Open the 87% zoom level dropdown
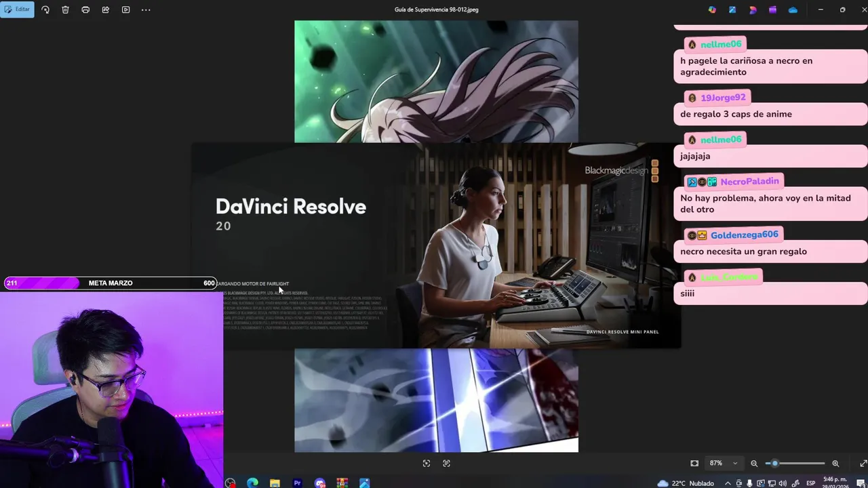The height and width of the screenshot is (488, 868). pyautogui.click(x=724, y=463)
